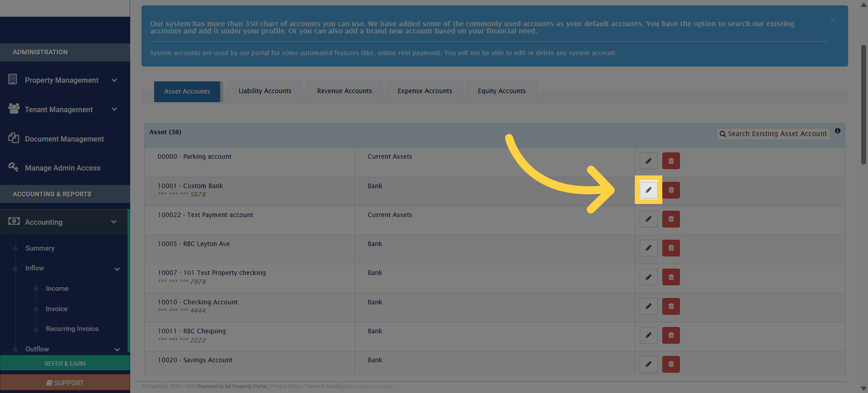Select the text "10001 - Custom Bank"
Screen dimensions: 868x393
point(190,186)
